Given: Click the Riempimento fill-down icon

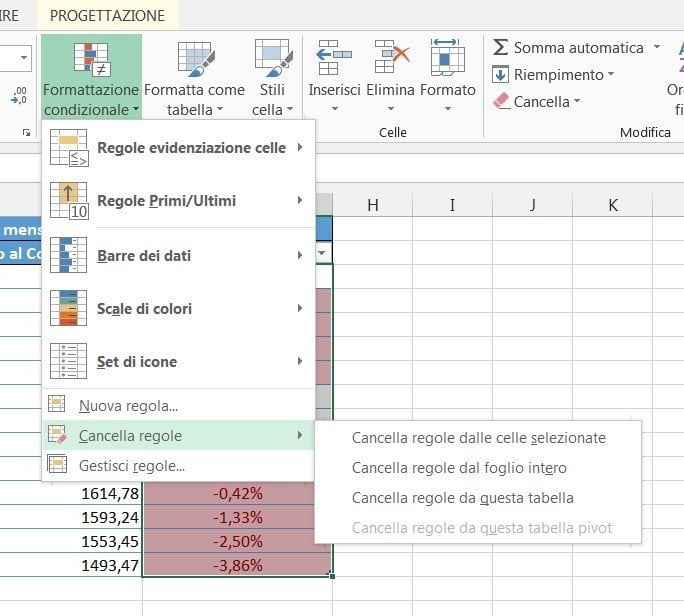Looking at the screenshot, I should [500, 74].
